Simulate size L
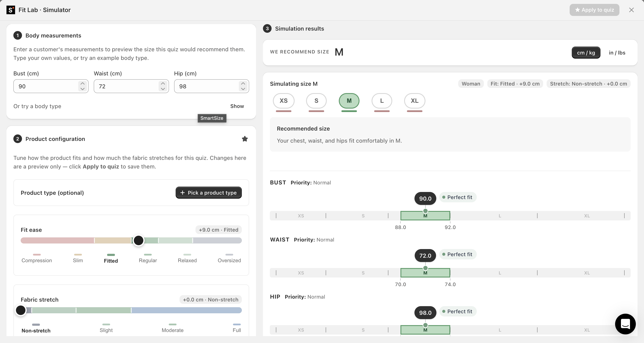Viewport: 644px width, 343px height. [x=382, y=101]
